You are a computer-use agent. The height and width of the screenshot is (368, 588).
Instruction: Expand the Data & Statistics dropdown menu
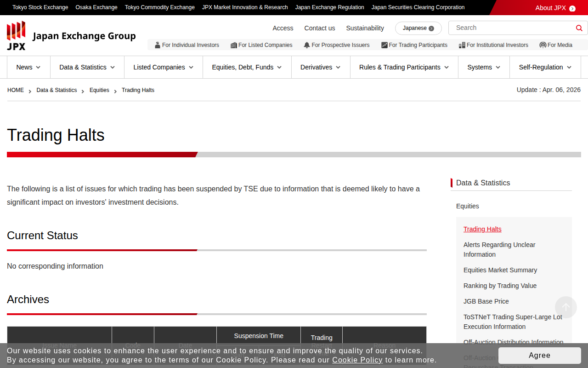[87, 67]
